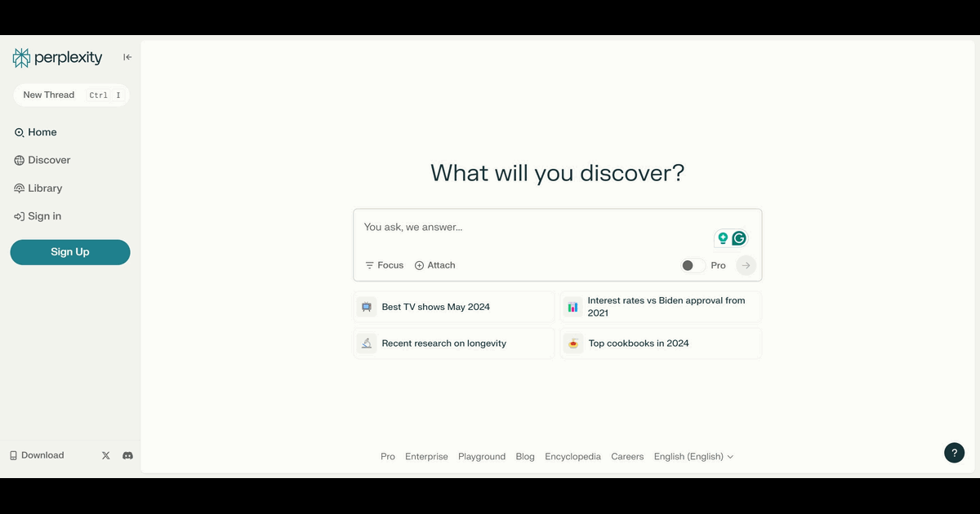Screen dimensions: 980x514
Task: Click the help question mark button
Action: [954, 453]
